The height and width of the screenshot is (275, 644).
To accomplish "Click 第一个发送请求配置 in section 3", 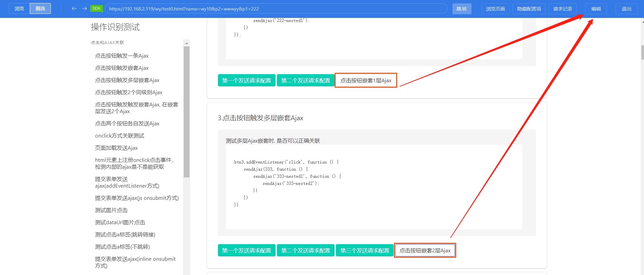I will [247, 250].
